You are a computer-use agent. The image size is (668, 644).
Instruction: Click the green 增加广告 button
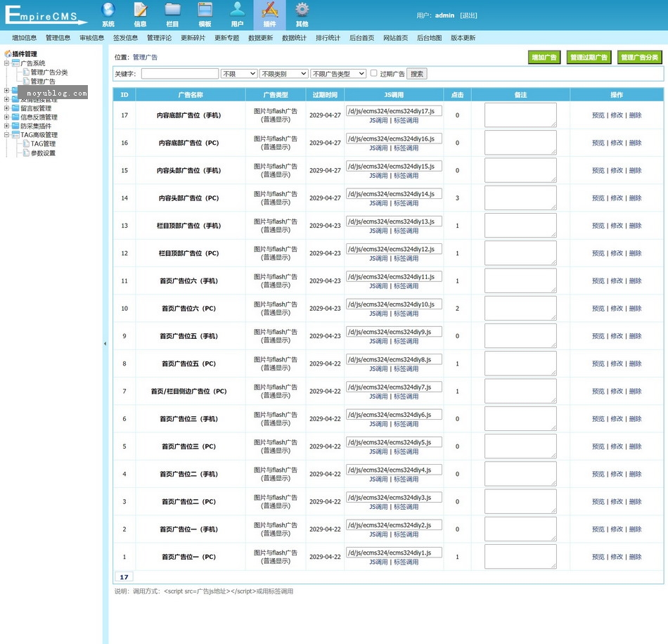544,57
